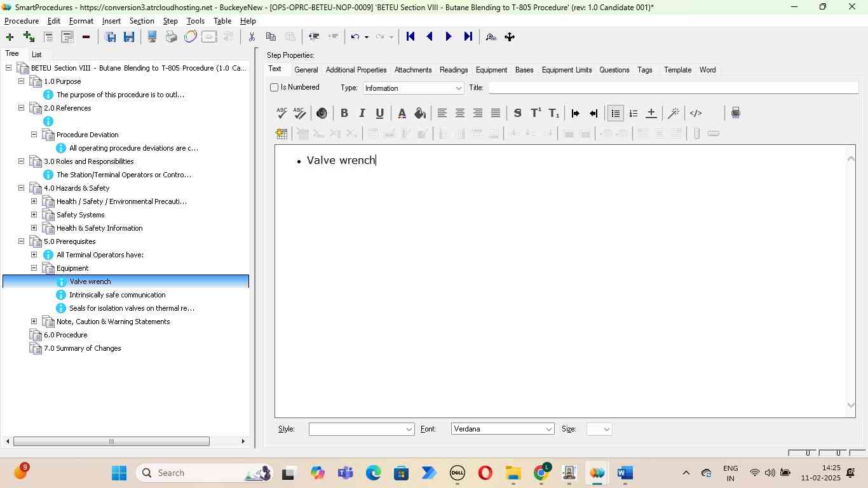The image size is (868, 488).
Task: Click the red minus Delete icon
Action: [x=86, y=37]
